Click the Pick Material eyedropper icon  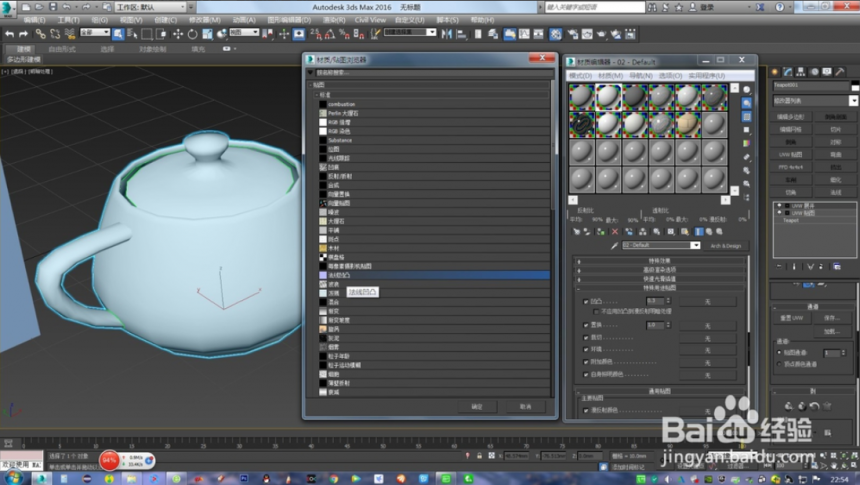click(614, 246)
